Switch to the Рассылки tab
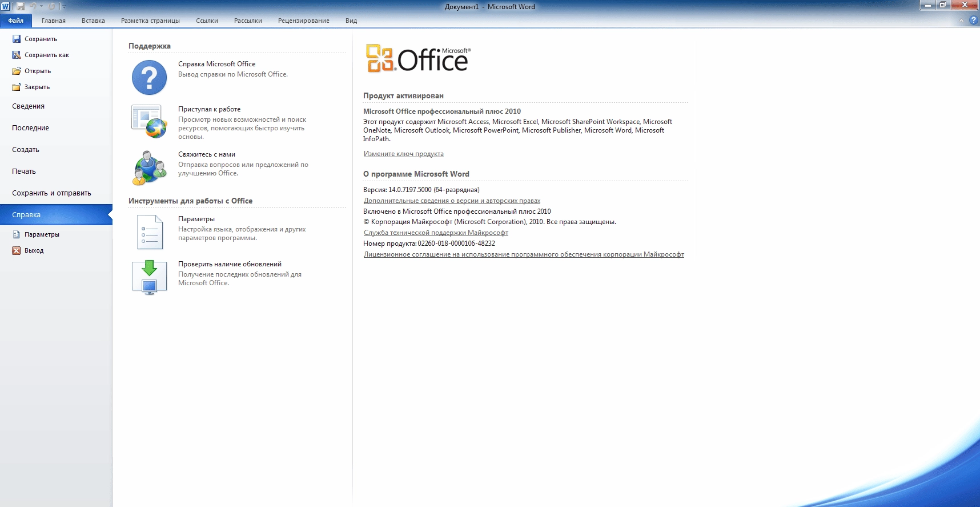The height and width of the screenshot is (507, 980). point(248,21)
